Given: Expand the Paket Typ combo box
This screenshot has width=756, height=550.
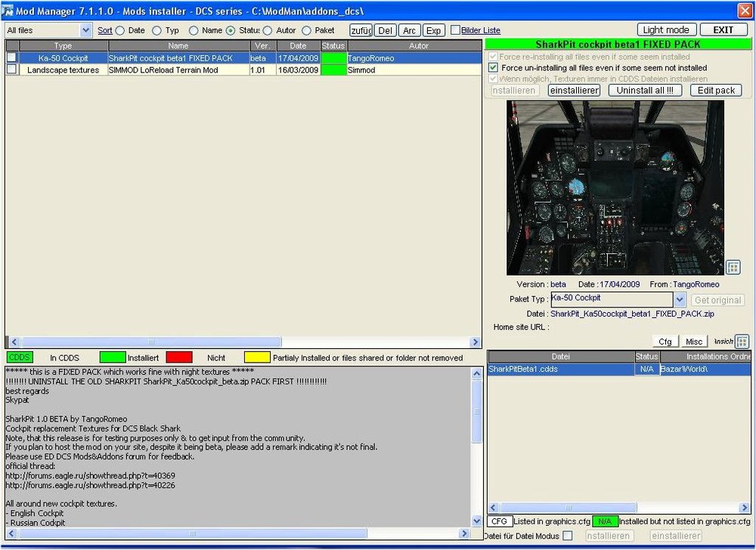Looking at the screenshot, I should click(679, 300).
